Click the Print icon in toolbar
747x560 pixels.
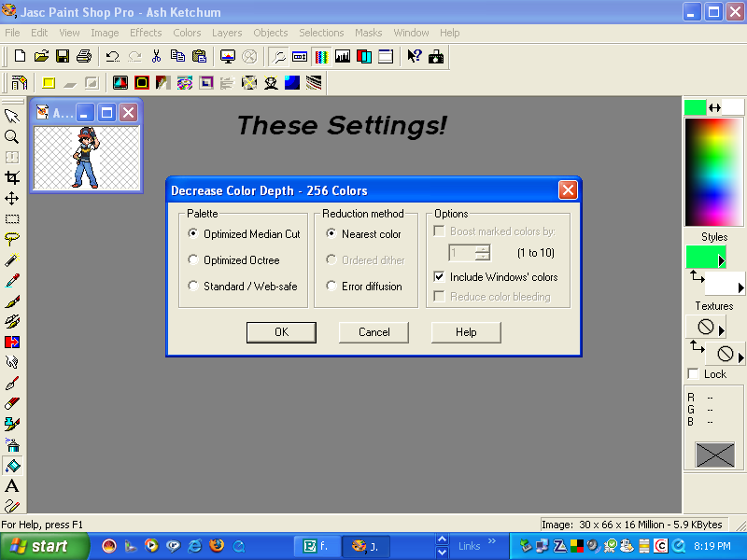(84, 56)
